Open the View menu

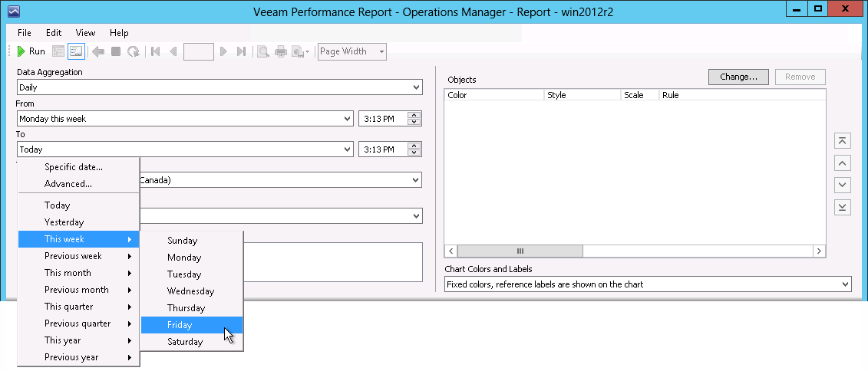(x=85, y=33)
